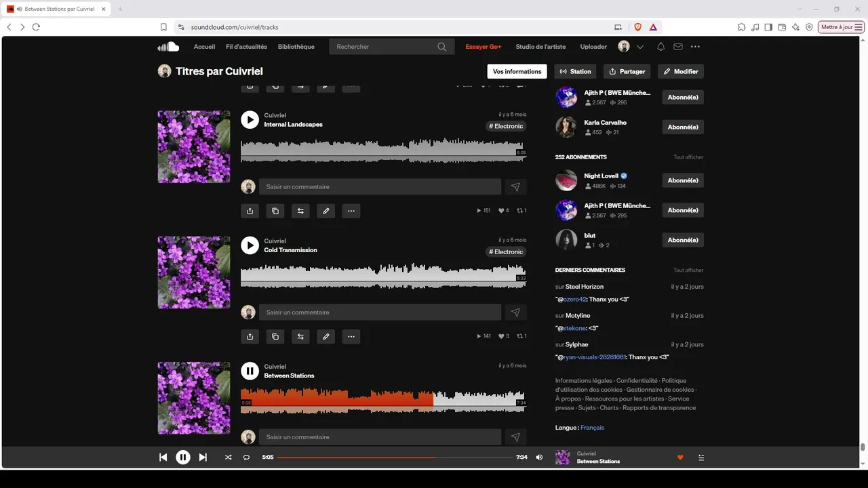The width and height of the screenshot is (868, 488).
Task: Open the play queue list icon
Action: (x=701, y=457)
